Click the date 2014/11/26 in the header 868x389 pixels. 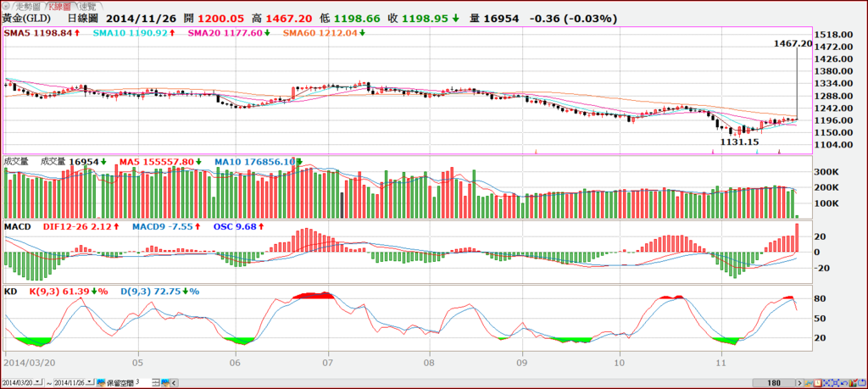click(142, 19)
